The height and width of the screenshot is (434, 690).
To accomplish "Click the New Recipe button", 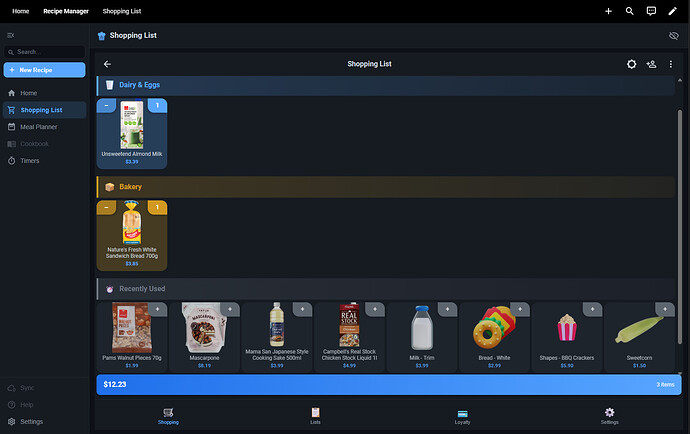I will click(x=44, y=70).
